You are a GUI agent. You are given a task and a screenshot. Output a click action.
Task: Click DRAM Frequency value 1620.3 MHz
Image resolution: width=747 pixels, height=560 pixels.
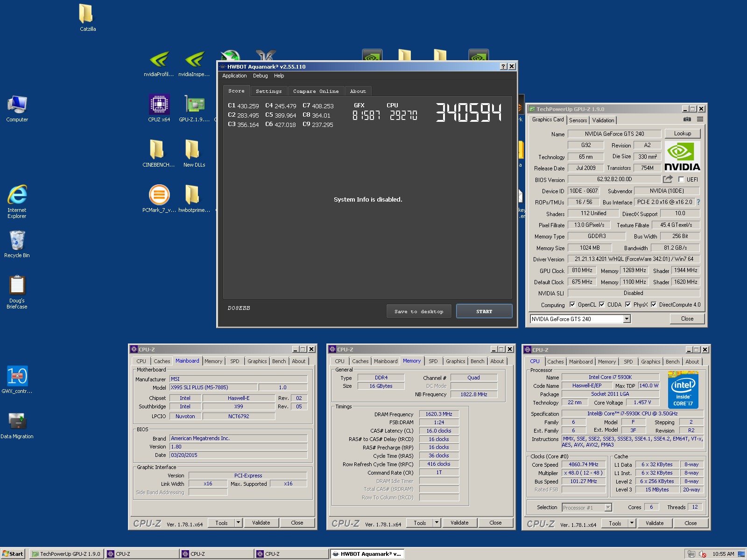(439, 414)
